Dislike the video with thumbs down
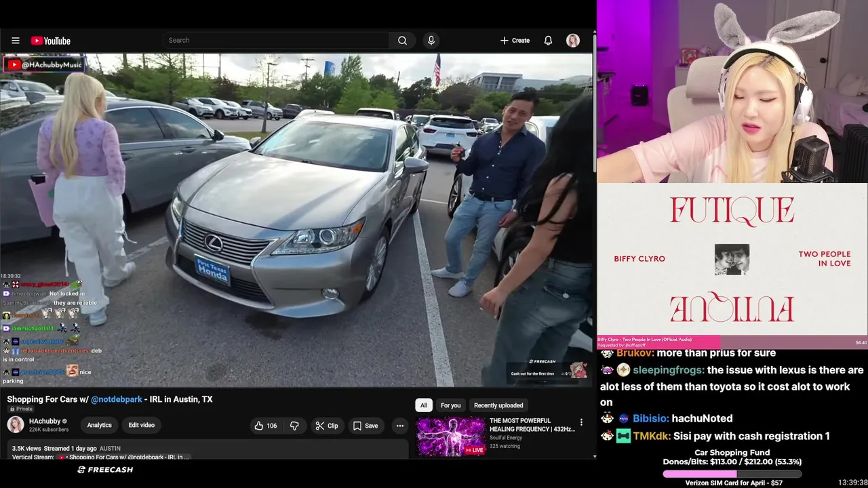The height and width of the screenshot is (488, 868). [294, 426]
